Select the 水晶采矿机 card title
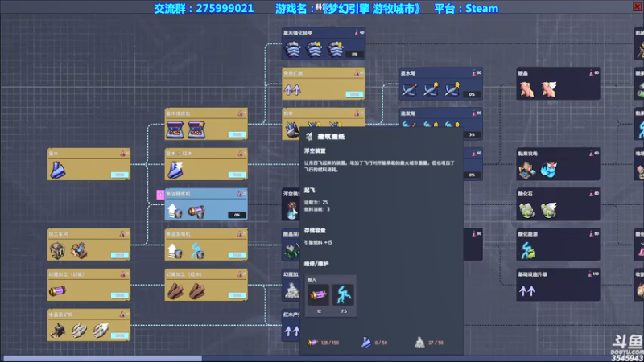644x362 pixels. click(61, 315)
